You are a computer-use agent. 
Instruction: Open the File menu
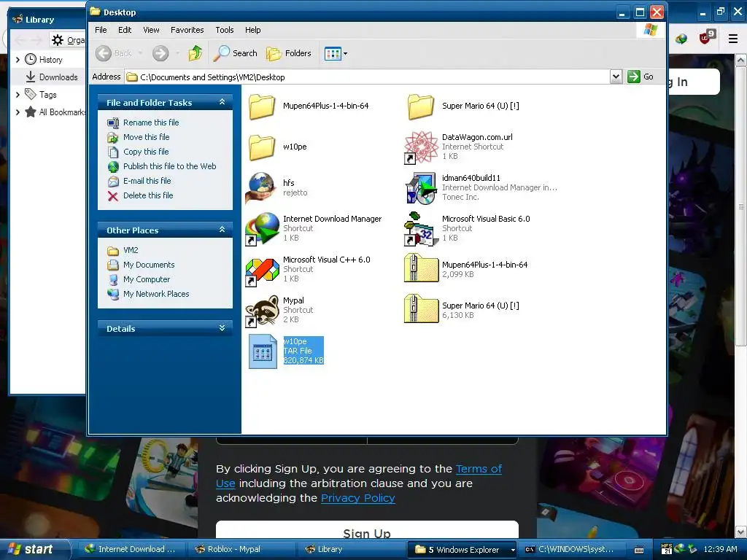(101, 30)
